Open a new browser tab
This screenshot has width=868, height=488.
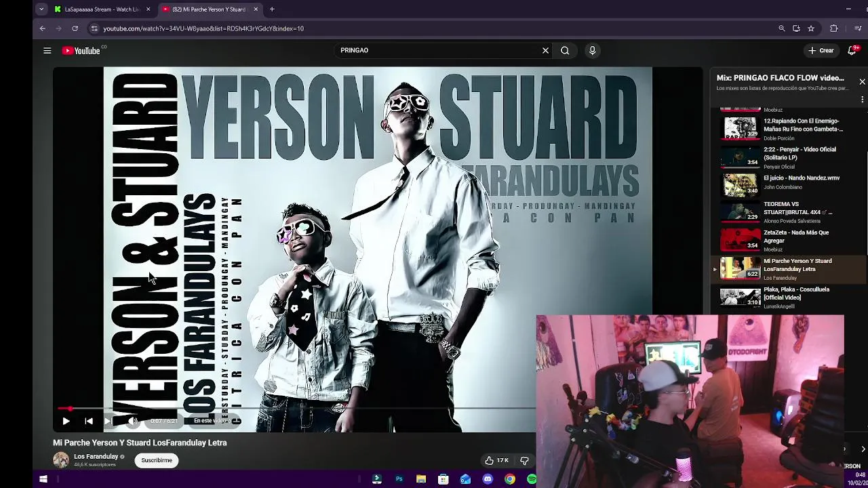point(272,9)
